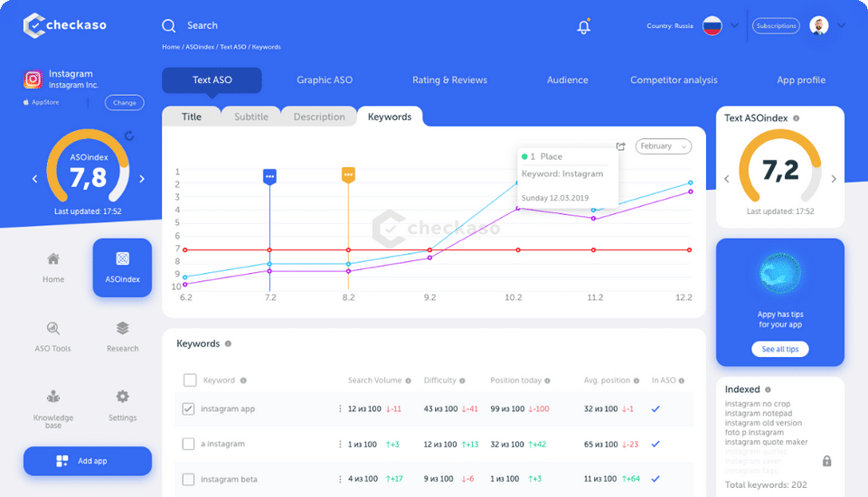Switch to Text ASO tab
Viewport: 868px width, 497px height.
click(x=212, y=80)
